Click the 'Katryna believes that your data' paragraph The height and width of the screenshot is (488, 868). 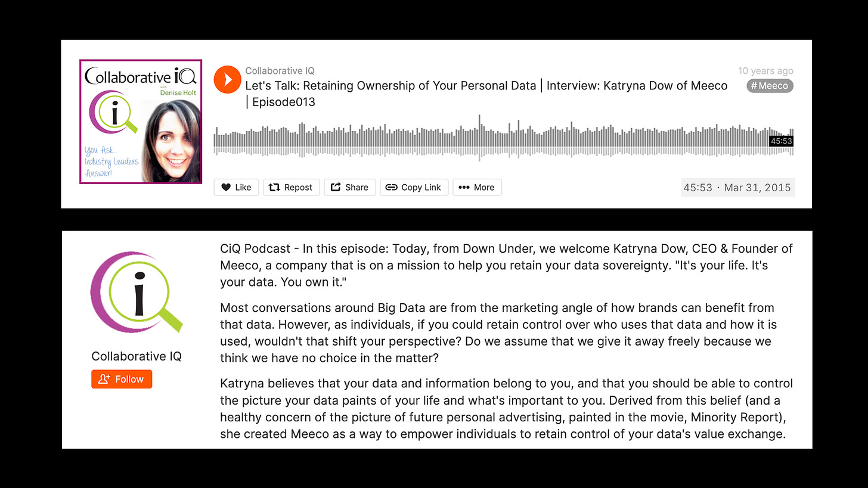(507, 408)
